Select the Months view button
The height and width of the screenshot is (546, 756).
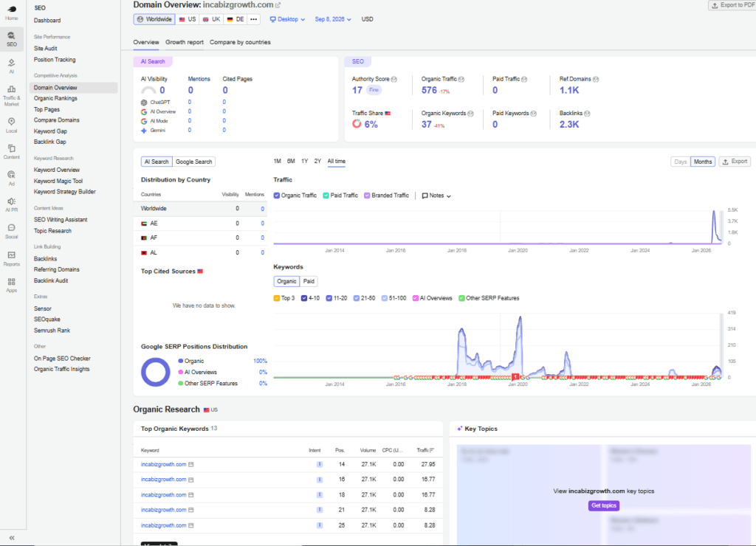(x=703, y=162)
